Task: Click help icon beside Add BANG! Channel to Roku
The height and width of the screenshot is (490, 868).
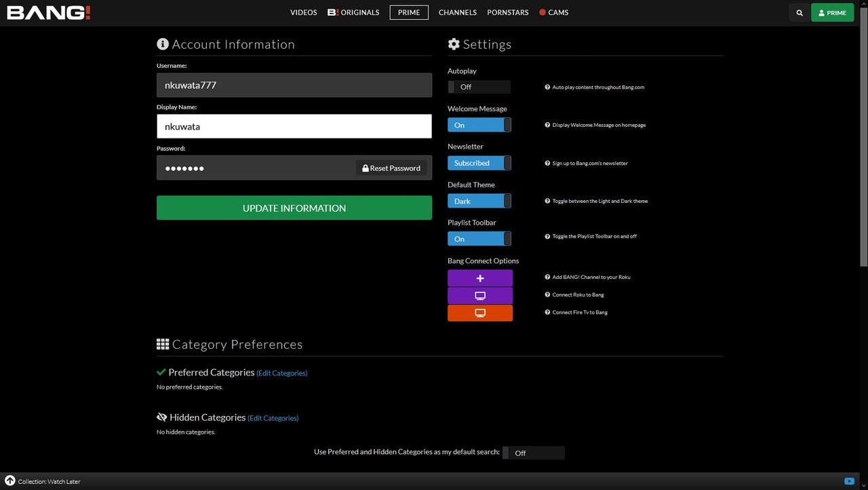Action: click(547, 278)
